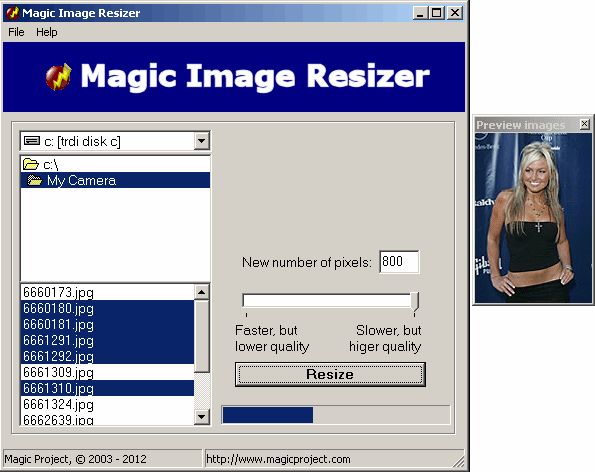This screenshot has height=472, width=595.
Task: Click the New number of pixels field
Action: [399, 261]
